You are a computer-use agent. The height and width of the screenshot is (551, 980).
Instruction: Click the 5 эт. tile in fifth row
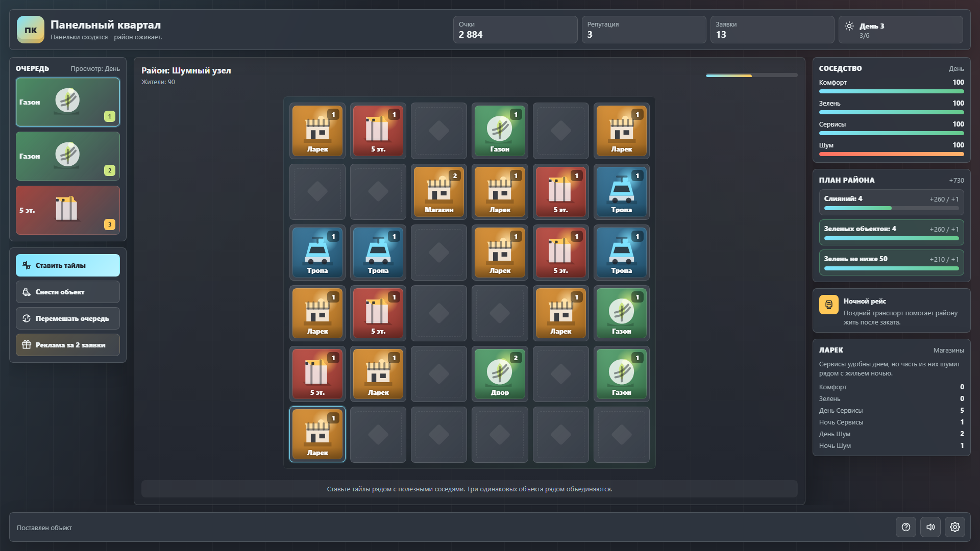tap(317, 374)
